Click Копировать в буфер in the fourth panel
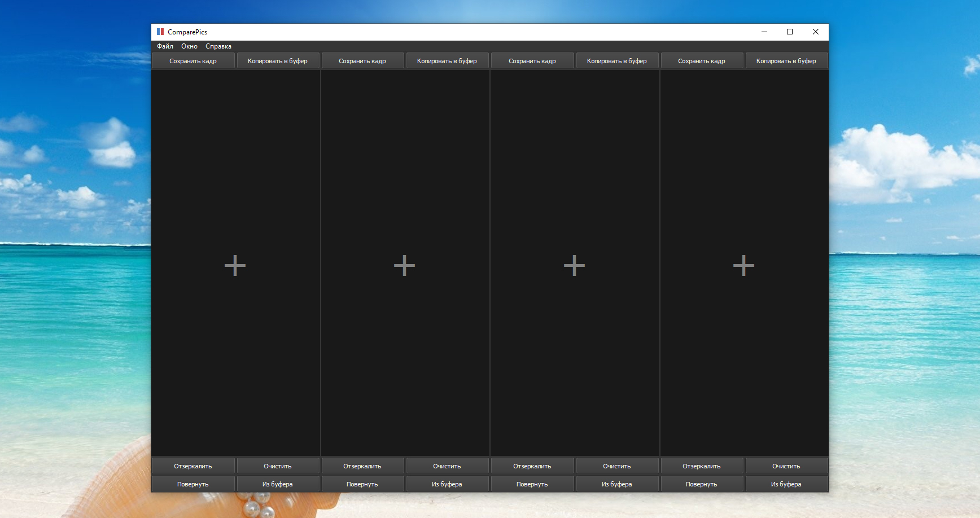The image size is (980, 518). click(x=786, y=61)
